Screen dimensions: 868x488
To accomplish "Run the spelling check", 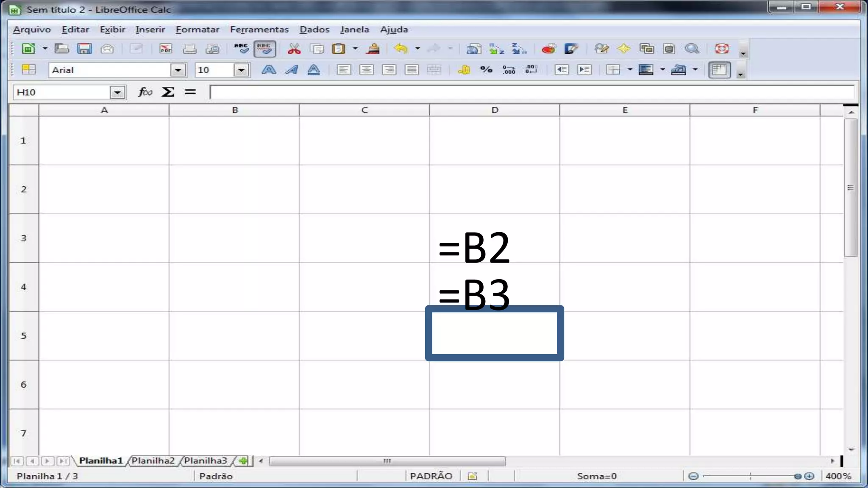I will click(242, 49).
